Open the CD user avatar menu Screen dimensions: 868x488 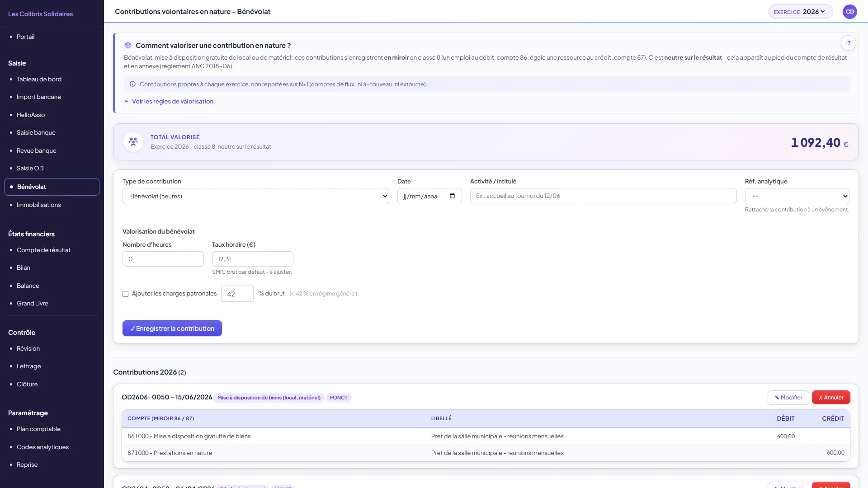pyautogui.click(x=850, y=12)
